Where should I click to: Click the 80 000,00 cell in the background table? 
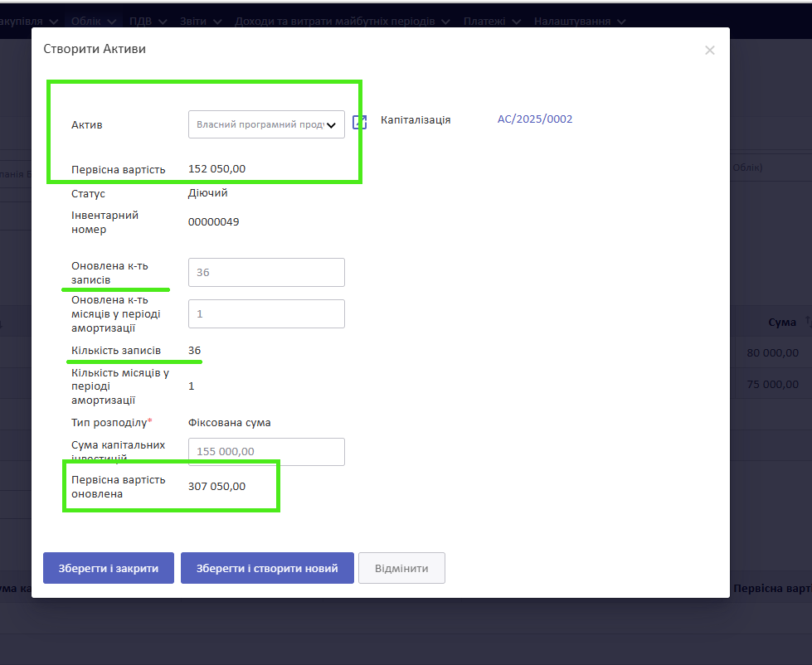tap(773, 353)
